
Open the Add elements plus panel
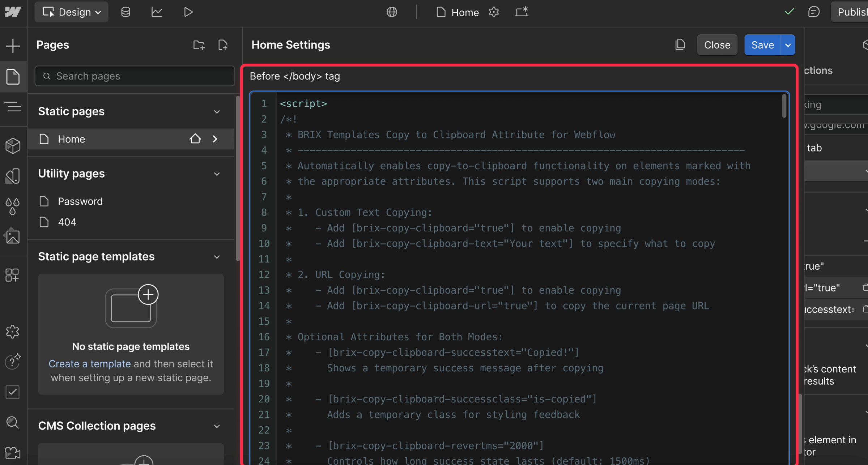coord(13,46)
